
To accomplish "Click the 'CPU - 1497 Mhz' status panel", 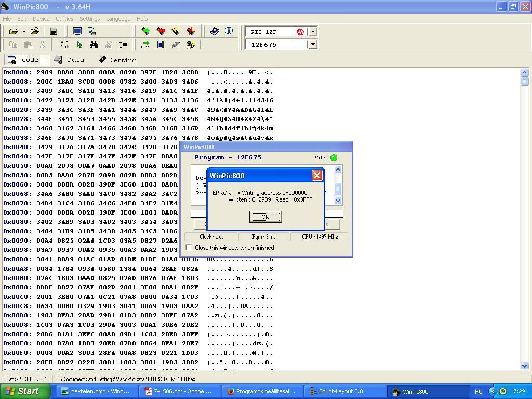I will click(x=320, y=237).
